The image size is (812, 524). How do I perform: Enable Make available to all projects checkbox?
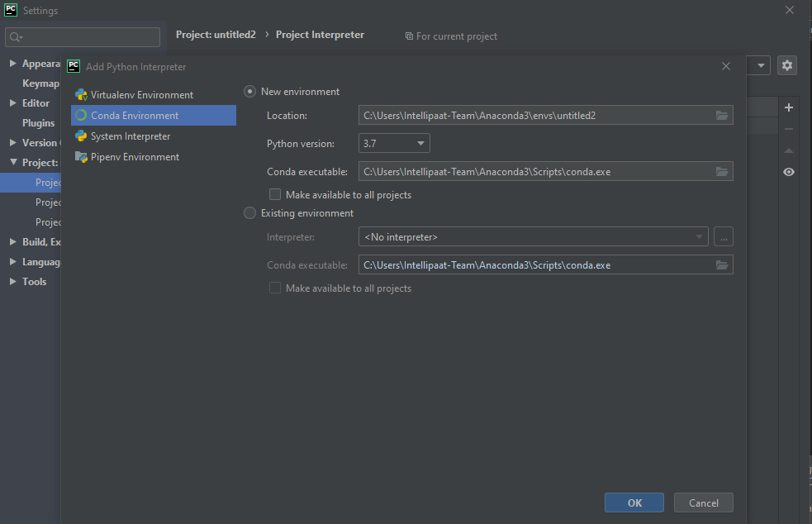point(275,195)
